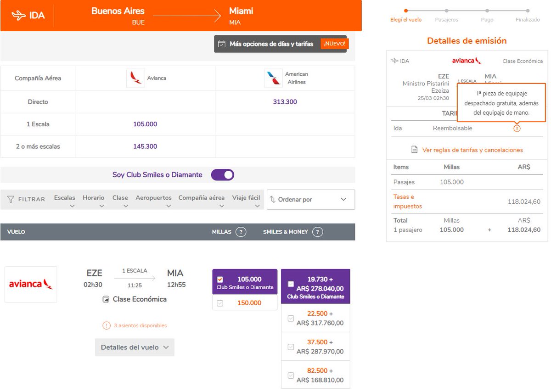Click the Reembolsable tariff text
551x392 pixels.
452,129
